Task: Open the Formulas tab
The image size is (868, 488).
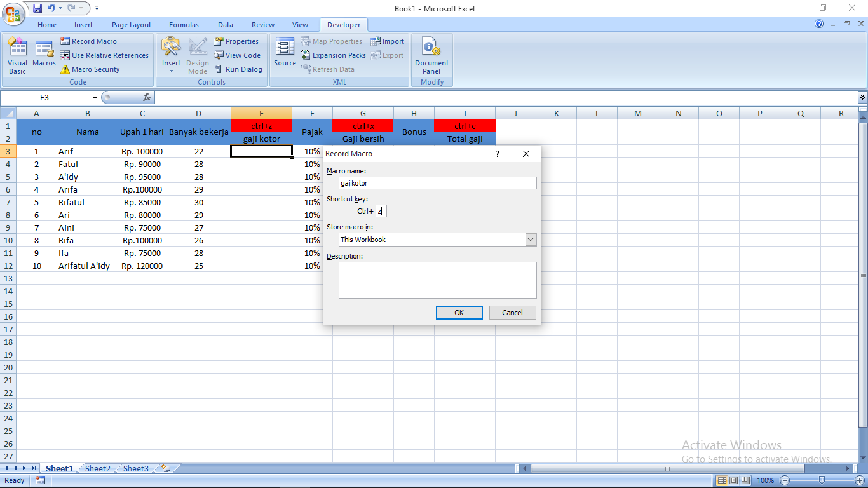Action: (x=184, y=25)
